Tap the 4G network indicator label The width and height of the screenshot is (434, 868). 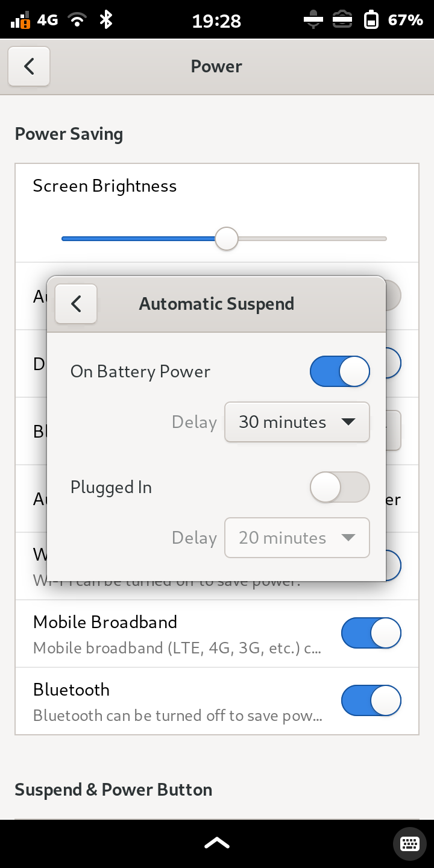tap(48, 20)
